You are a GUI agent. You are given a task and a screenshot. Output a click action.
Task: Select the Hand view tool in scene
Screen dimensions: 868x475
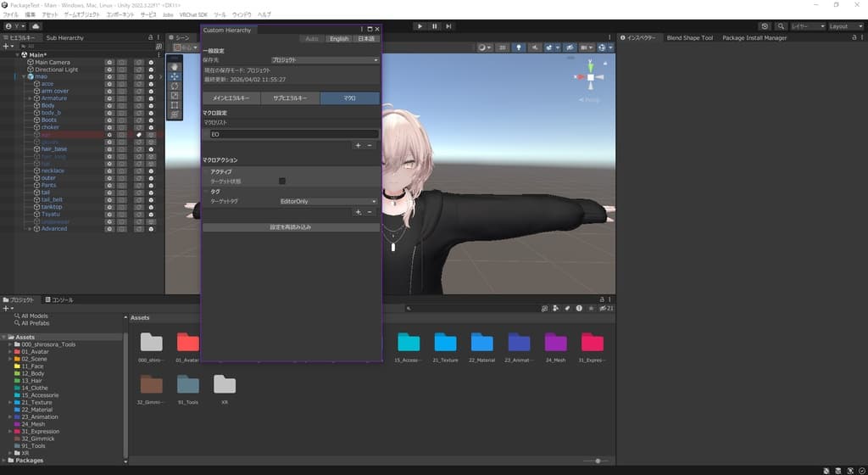tap(175, 67)
